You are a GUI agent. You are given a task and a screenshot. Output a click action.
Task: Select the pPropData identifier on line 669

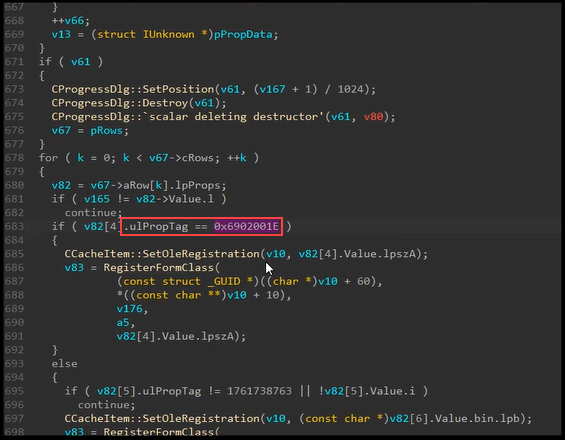(x=243, y=35)
